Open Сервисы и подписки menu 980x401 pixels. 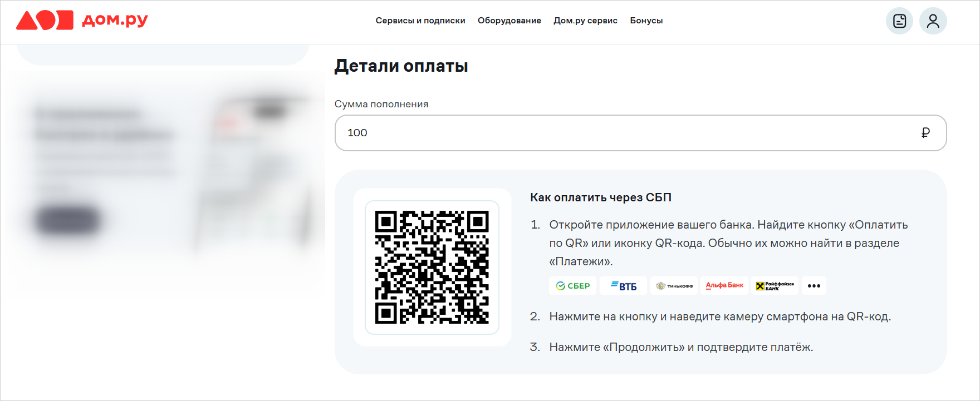tap(420, 21)
